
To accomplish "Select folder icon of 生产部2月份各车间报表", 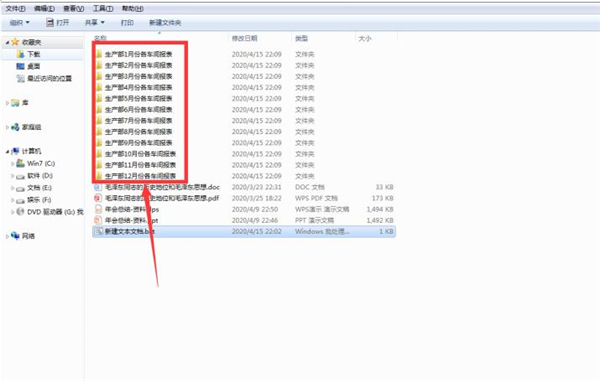I will [99, 65].
